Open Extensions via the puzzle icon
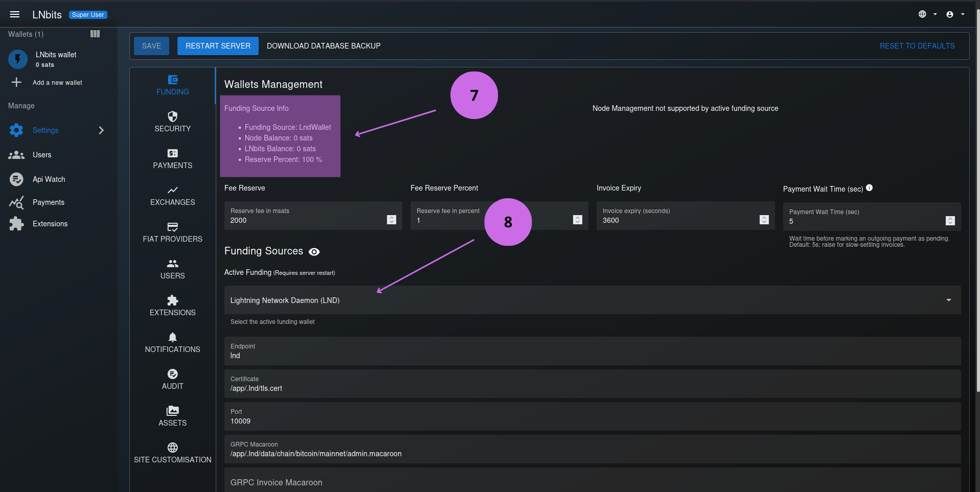 coord(16,224)
